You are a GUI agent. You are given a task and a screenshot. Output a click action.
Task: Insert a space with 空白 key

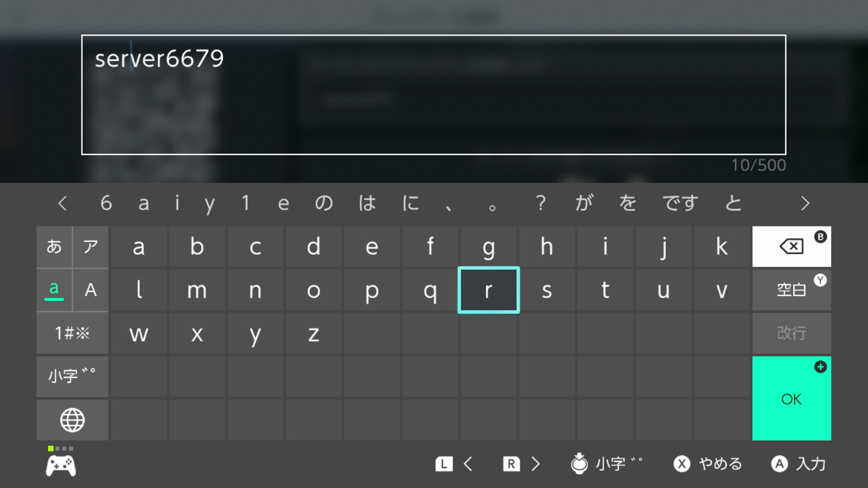coord(792,290)
